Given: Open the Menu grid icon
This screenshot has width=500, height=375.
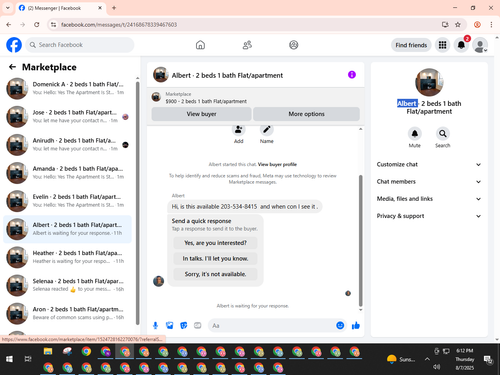Looking at the screenshot, I should click(x=442, y=45).
